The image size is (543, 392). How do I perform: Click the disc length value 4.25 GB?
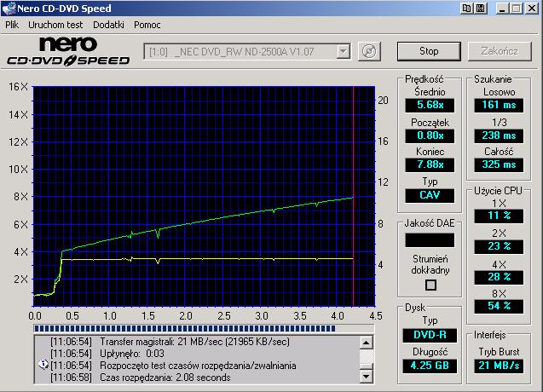(x=430, y=366)
